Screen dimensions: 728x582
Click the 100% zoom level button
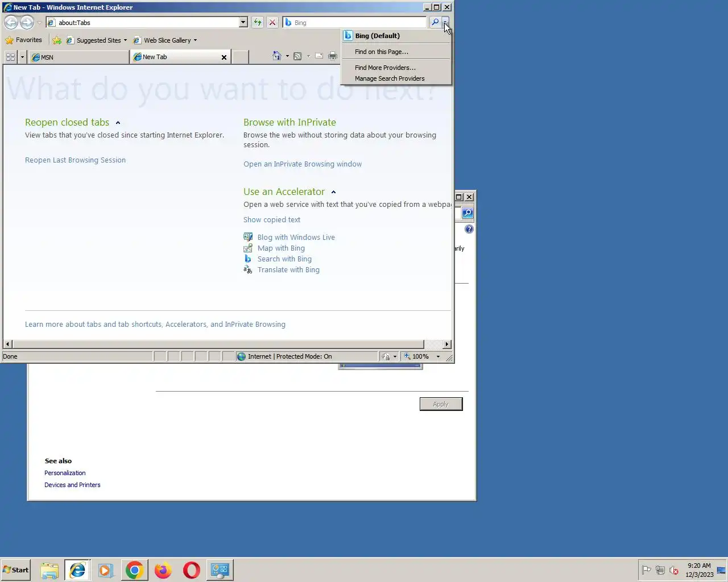click(417, 356)
